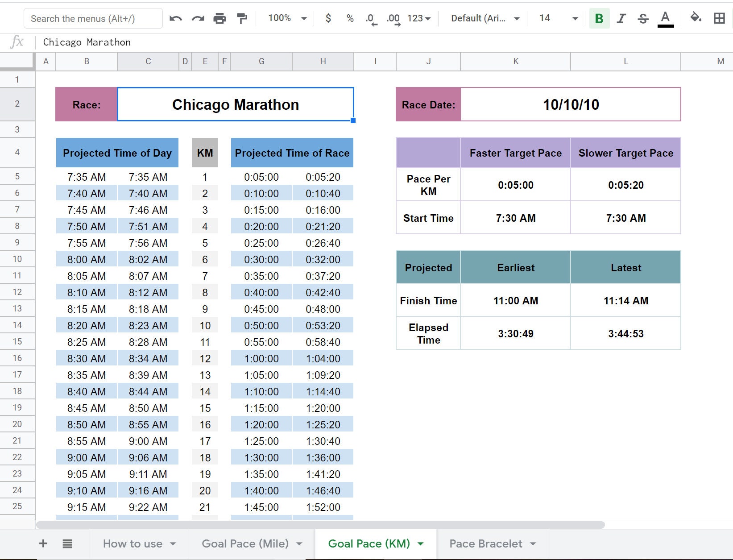Select latest finish time 11:14 AM
The width and height of the screenshot is (733, 560).
click(x=625, y=300)
